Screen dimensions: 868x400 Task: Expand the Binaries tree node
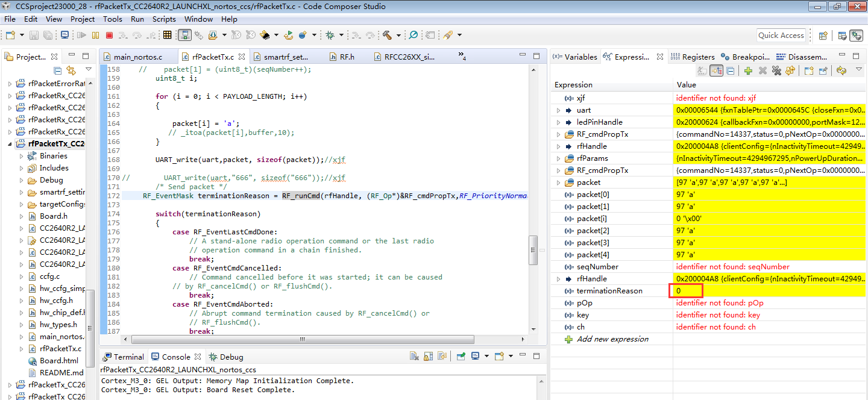[x=21, y=156]
